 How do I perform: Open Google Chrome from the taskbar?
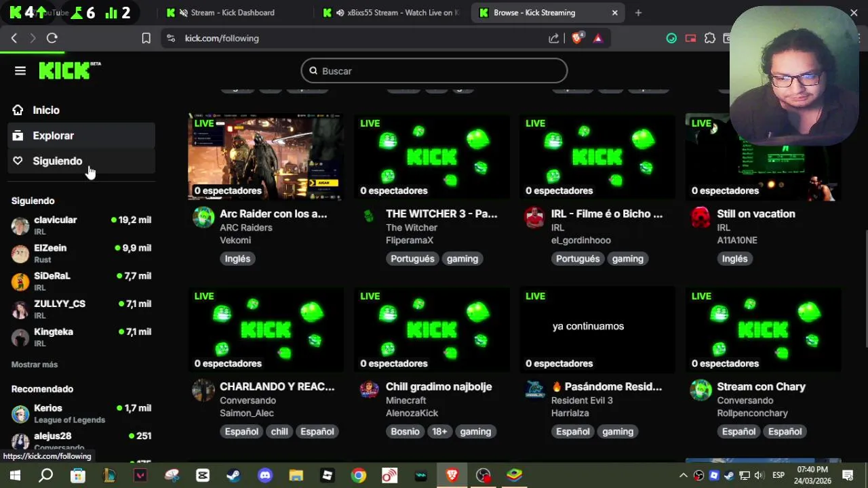(358, 475)
